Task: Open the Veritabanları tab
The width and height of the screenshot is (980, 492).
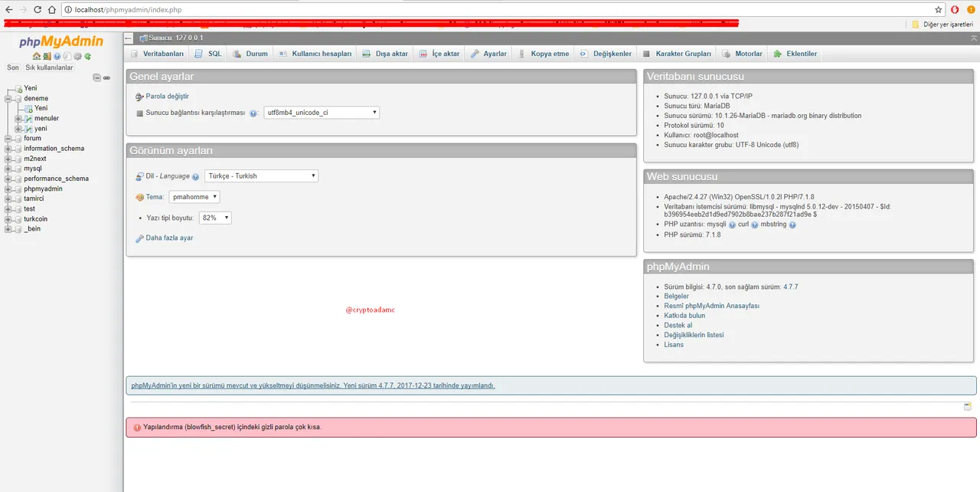Action: (x=156, y=54)
